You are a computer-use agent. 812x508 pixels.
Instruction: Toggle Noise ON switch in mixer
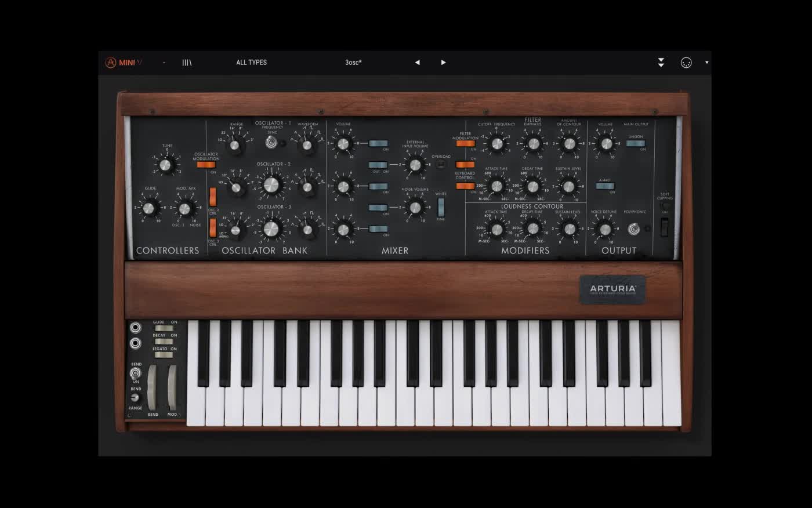(378, 208)
